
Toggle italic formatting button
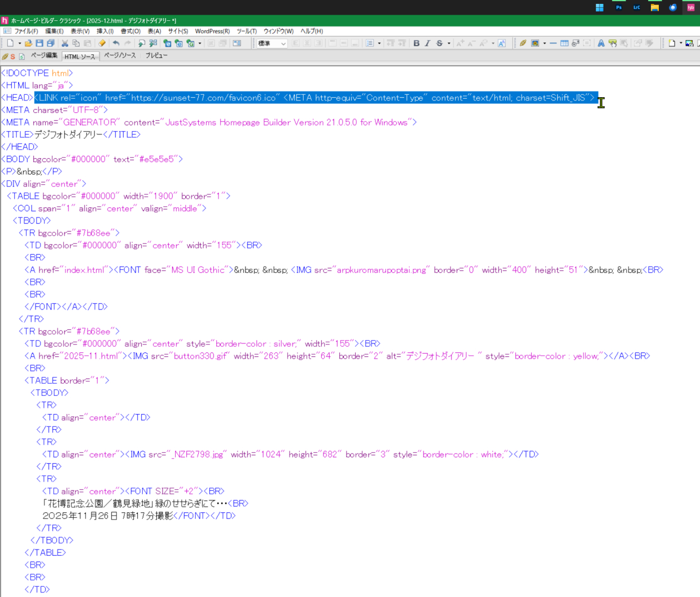point(428,43)
